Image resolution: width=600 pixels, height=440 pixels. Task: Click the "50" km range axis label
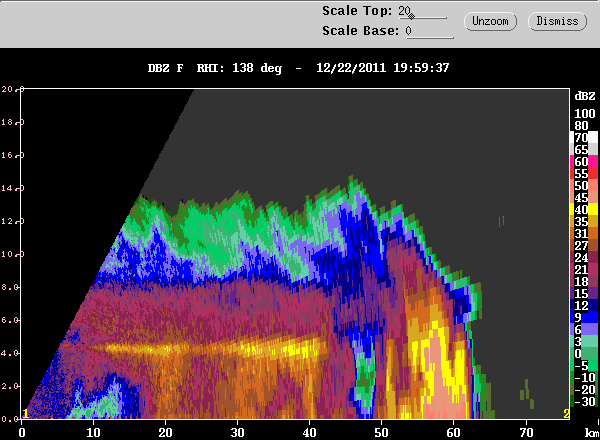tap(382, 433)
